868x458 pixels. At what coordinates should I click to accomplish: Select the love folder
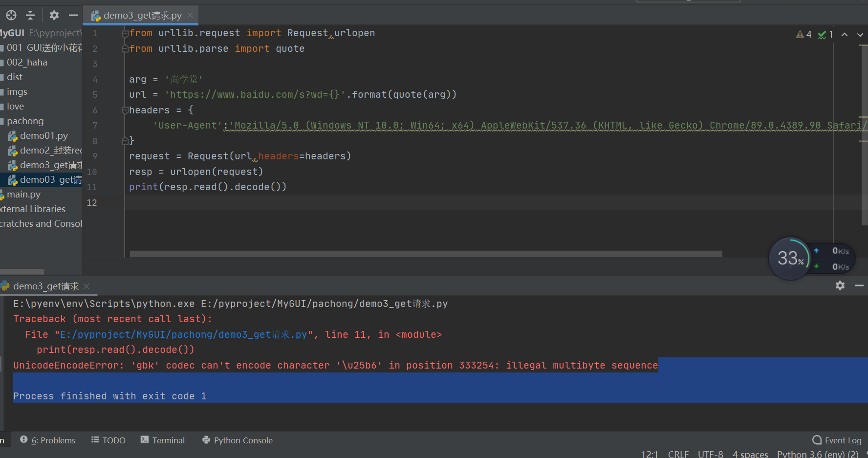pyautogui.click(x=15, y=106)
